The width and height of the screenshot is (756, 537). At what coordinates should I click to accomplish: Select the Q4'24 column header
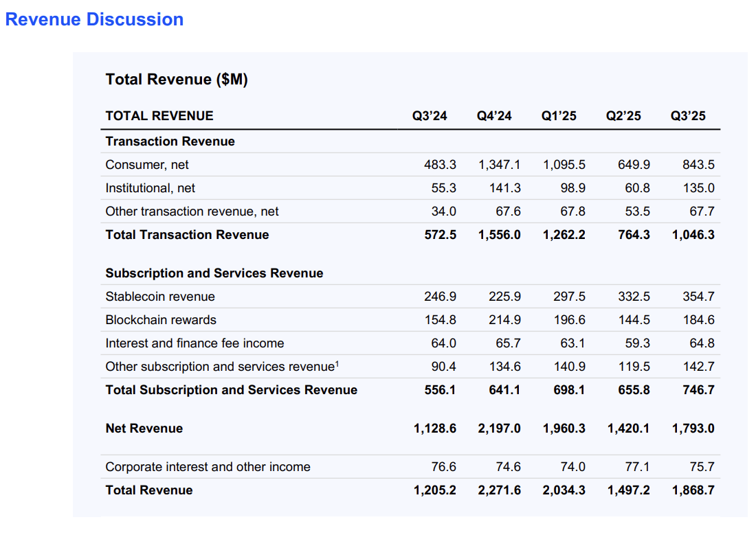494,116
